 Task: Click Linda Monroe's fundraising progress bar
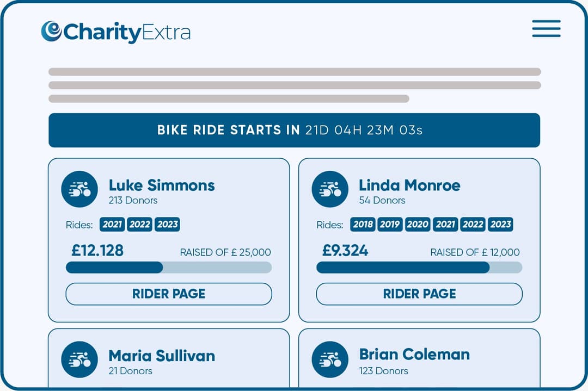coord(419,268)
